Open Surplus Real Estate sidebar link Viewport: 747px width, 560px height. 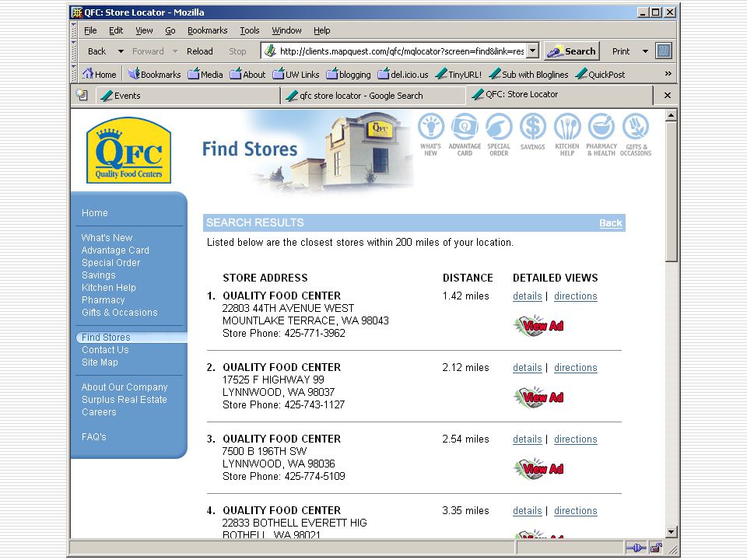pyautogui.click(x=124, y=400)
